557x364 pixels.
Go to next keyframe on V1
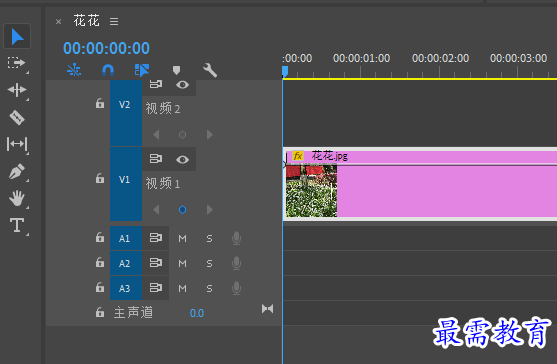210,210
